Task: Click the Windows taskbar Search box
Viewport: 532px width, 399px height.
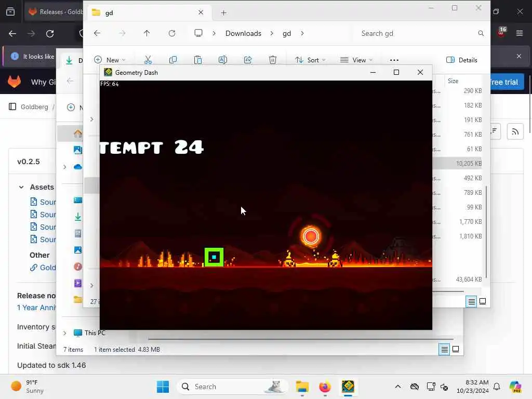Action: coord(232,387)
